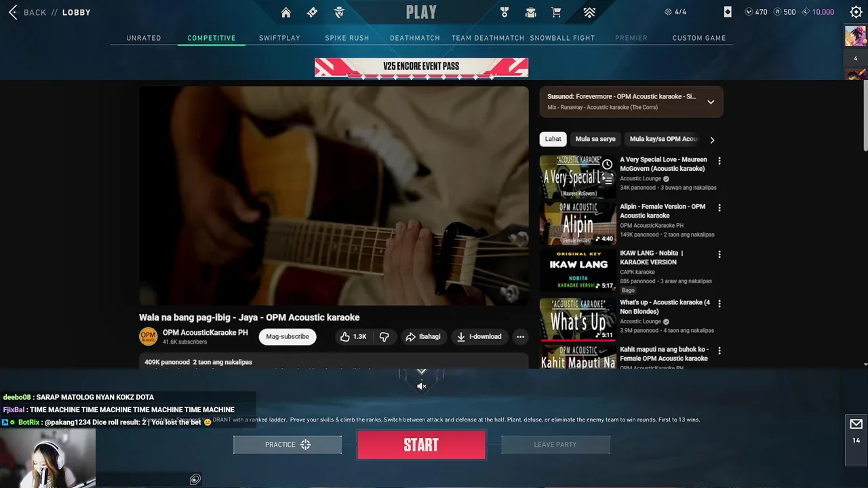
Task: Click the 4/4 party size indicator
Action: click(675, 12)
